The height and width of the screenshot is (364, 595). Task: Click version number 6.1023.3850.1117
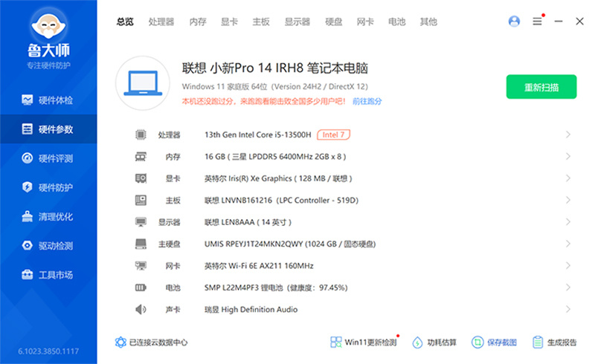pyautogui.click(x=48, y=351)
